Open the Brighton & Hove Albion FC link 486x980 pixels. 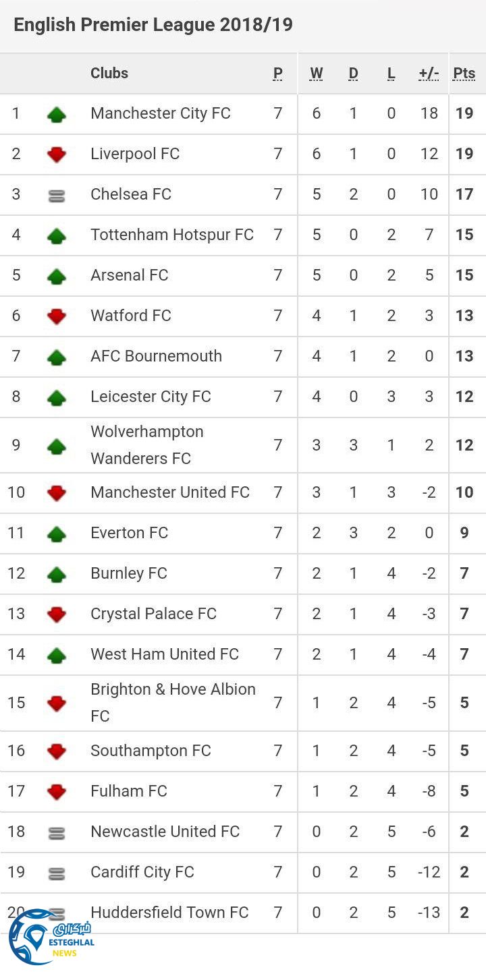173,702
